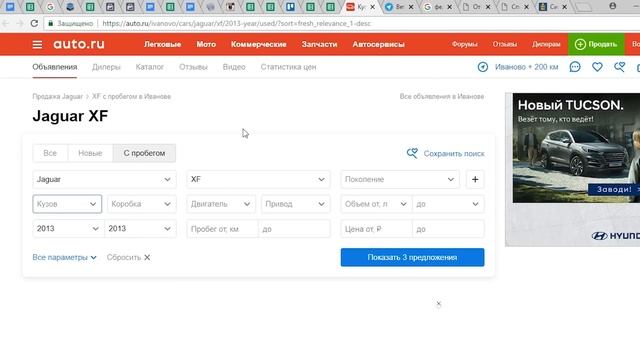Click the Hyundai Tucson ad banner
The image size is (640, 360).
coord(573,169)
